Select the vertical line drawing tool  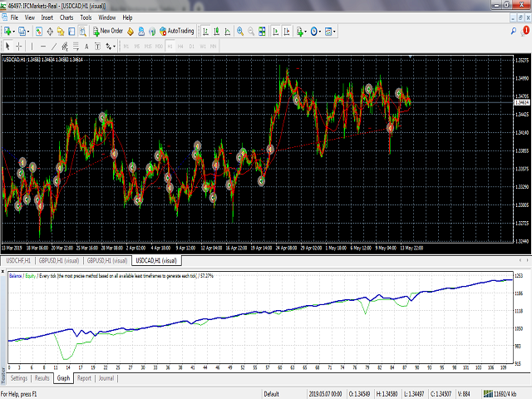click(x=32, y=47)
